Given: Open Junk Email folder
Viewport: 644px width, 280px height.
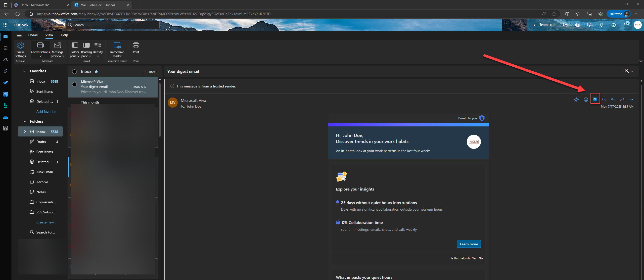Looking at the screenshot, I should pyautogui.click(x=40, y=172).
